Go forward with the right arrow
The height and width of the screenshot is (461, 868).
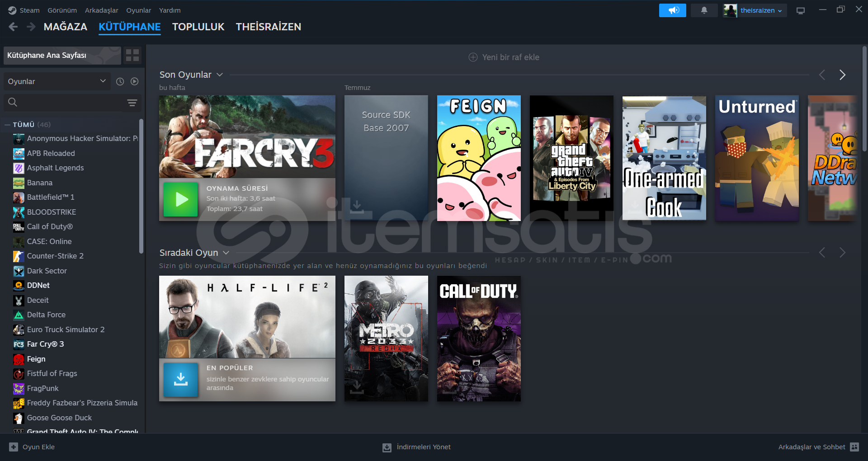[31, 27]
